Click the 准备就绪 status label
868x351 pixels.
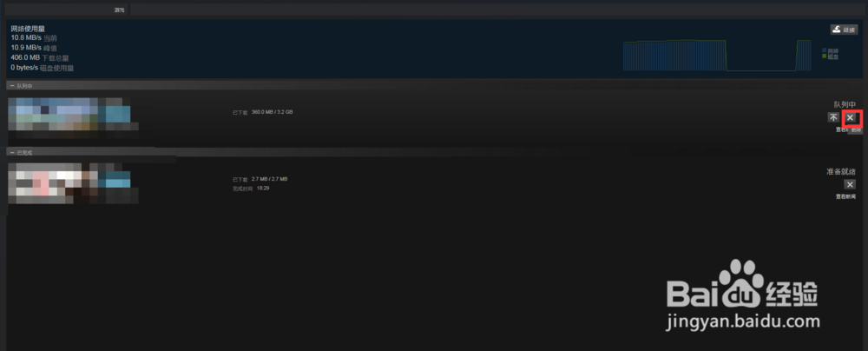coord(841,172)
